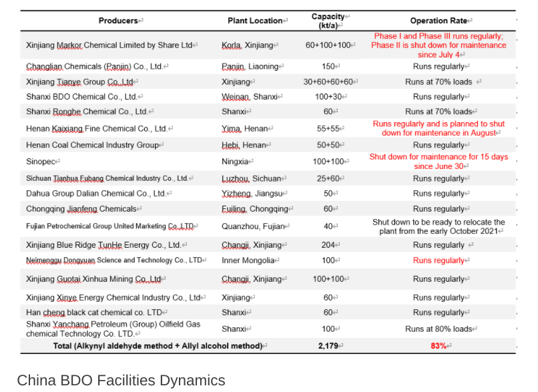Click the Yima, Henan location cell
This screenshot has width=538, height=392.
pos(245,129)
